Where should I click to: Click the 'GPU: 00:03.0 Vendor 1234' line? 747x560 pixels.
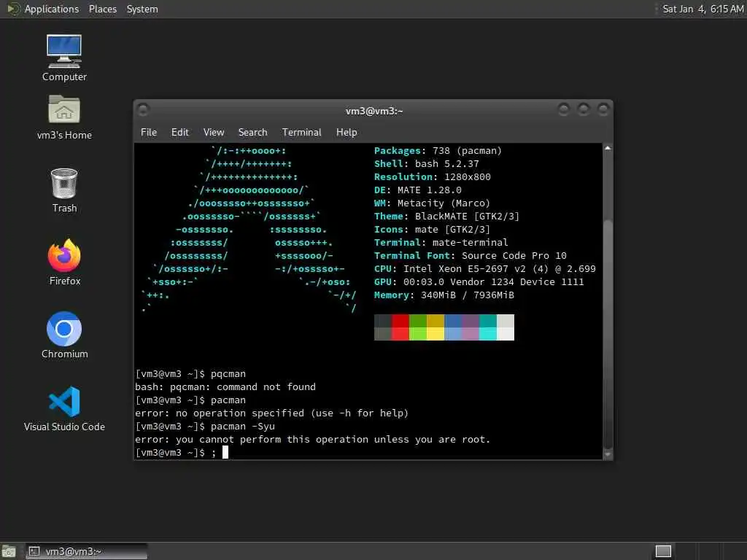[479, 282]
